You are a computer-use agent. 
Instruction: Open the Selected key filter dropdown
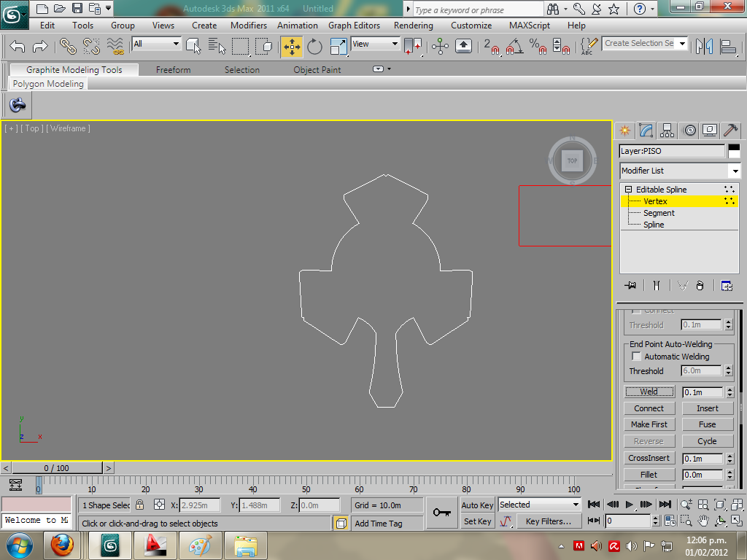pyautogui.click(x=539, y=505)
